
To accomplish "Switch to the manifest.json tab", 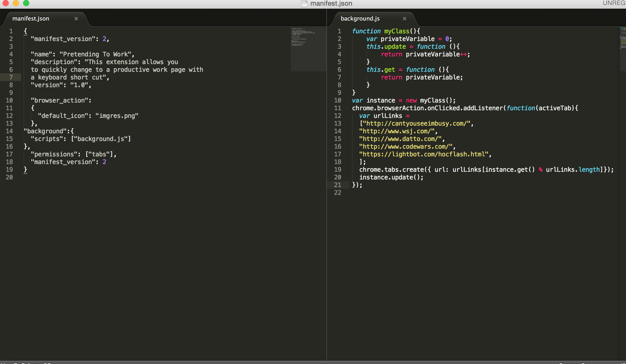I will tap(31, 19).
